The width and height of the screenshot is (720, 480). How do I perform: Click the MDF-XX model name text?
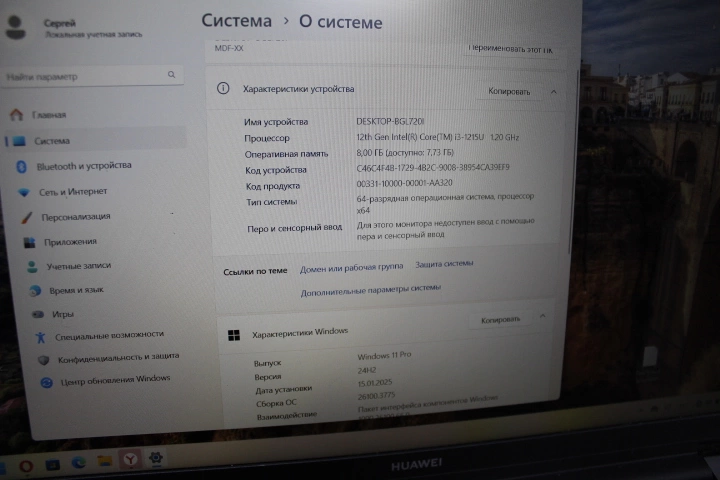pyautogui.click(x=229, y=48)
